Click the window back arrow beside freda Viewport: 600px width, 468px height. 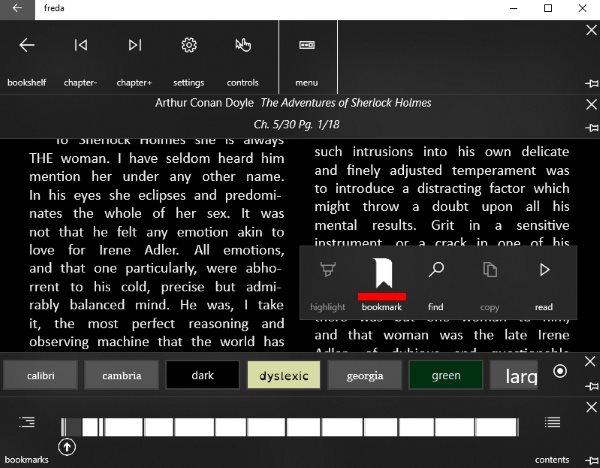17,8
